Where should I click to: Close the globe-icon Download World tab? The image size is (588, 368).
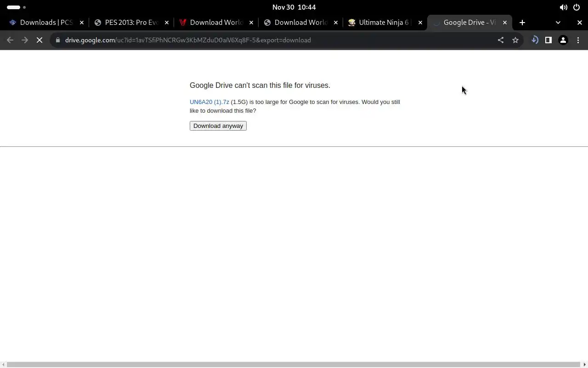coord(335,22)
